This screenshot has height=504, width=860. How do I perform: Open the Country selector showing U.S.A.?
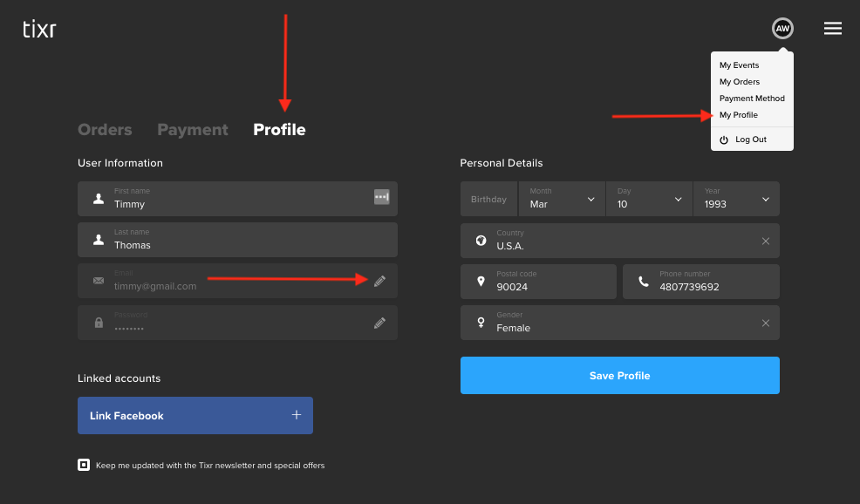coord(620,240)
